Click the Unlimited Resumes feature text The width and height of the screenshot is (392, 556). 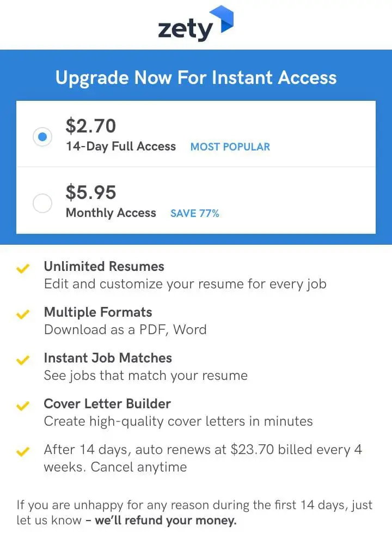[x=103, y=267]
